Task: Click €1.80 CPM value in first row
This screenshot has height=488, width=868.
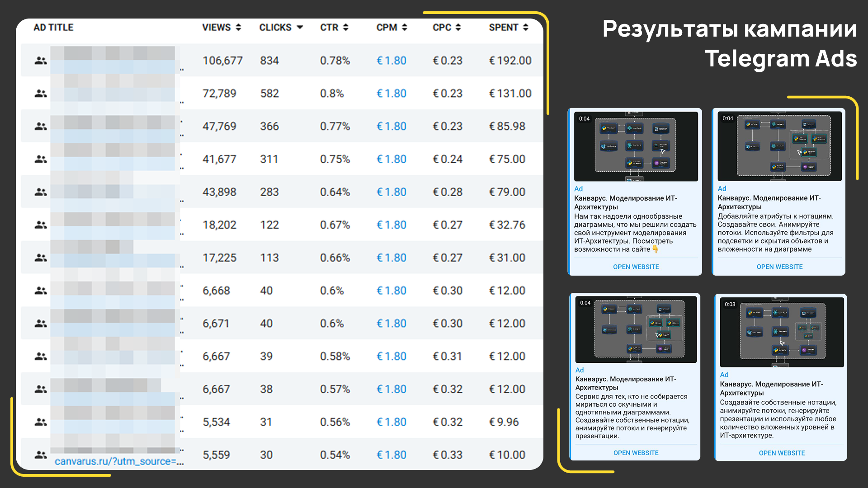Action: tap(392, 61)
